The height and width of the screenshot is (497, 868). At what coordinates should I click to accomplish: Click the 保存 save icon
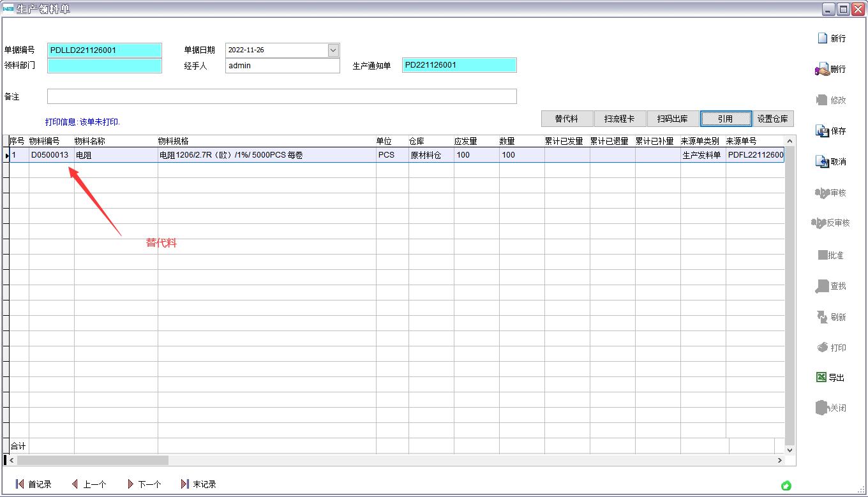point(822,131)
